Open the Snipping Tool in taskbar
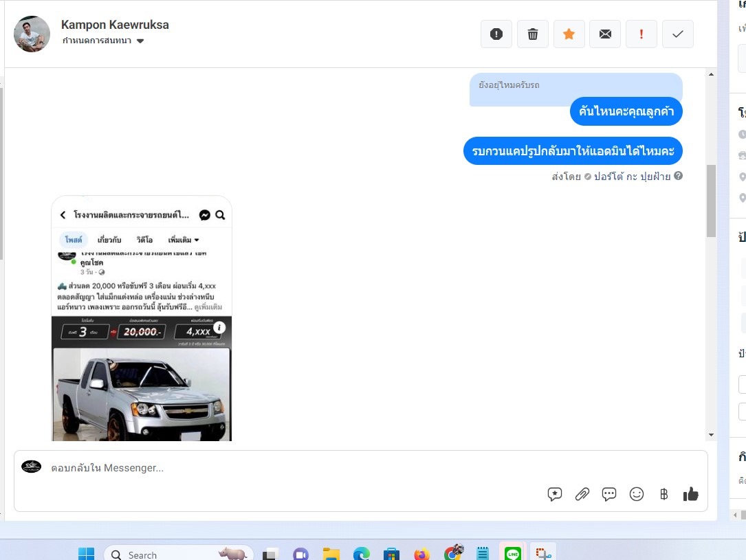This screenshot has width=746, height=560. [x=543, y=553]
